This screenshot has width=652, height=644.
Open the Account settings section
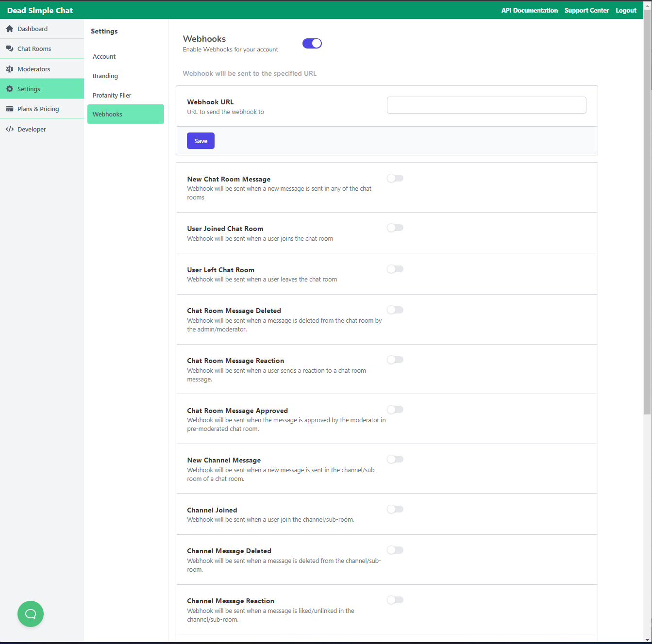[104, 57]
